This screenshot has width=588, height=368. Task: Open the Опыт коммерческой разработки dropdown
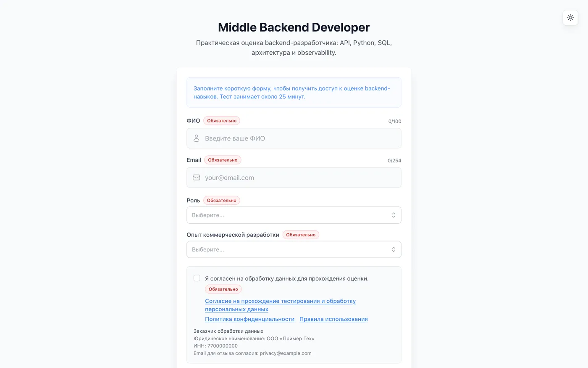pos(294,249)
